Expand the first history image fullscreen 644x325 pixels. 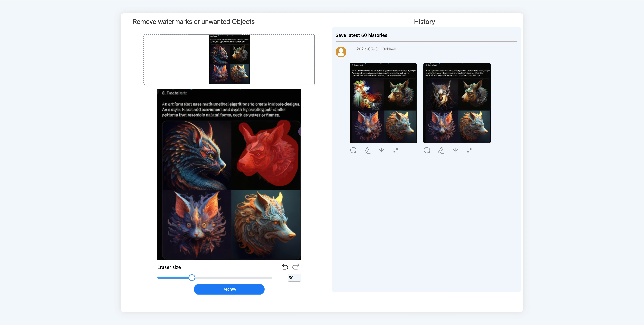(395, 150)
